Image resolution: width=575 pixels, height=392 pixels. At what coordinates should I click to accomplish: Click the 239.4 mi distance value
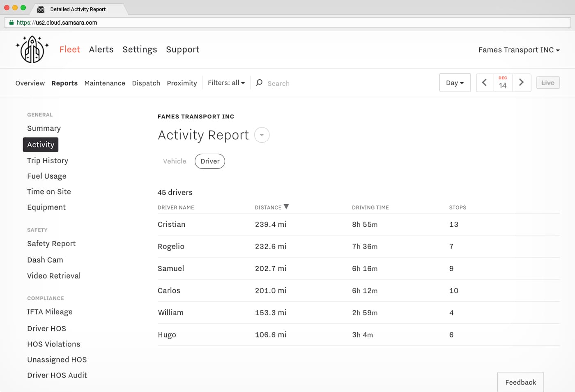pyautogui.click(x=271, y=224)
